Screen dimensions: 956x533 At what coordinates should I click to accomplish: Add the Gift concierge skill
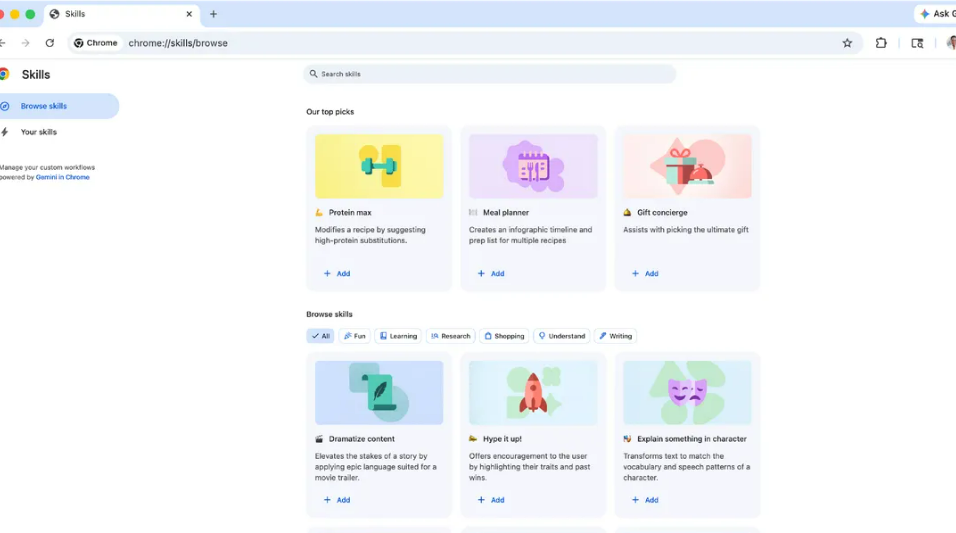pyautogui.click(x=645, y=273)
